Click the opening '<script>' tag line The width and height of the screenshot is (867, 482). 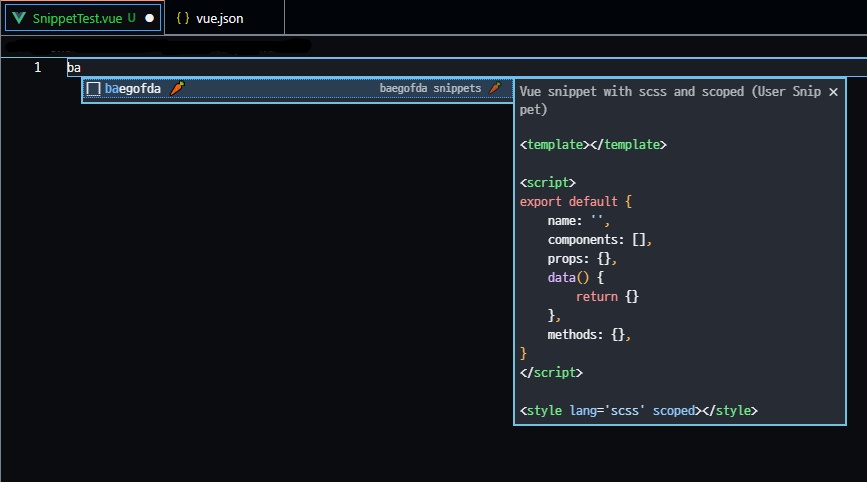click(548, 182)
